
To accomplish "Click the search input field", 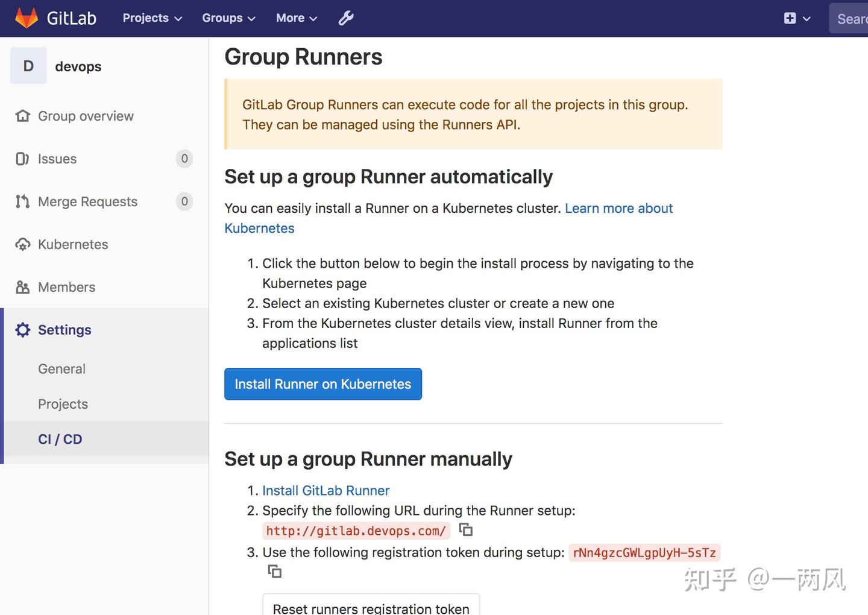I will pos(852,18).
